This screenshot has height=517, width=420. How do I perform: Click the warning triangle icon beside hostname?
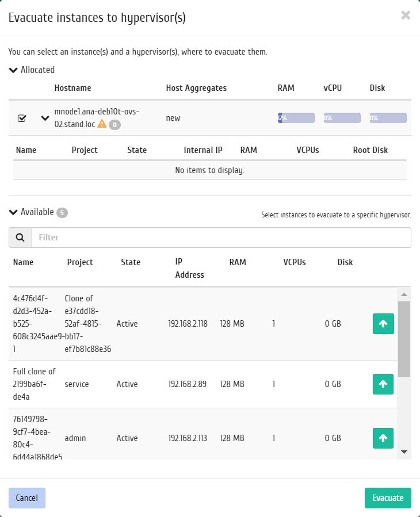(102, 124)
